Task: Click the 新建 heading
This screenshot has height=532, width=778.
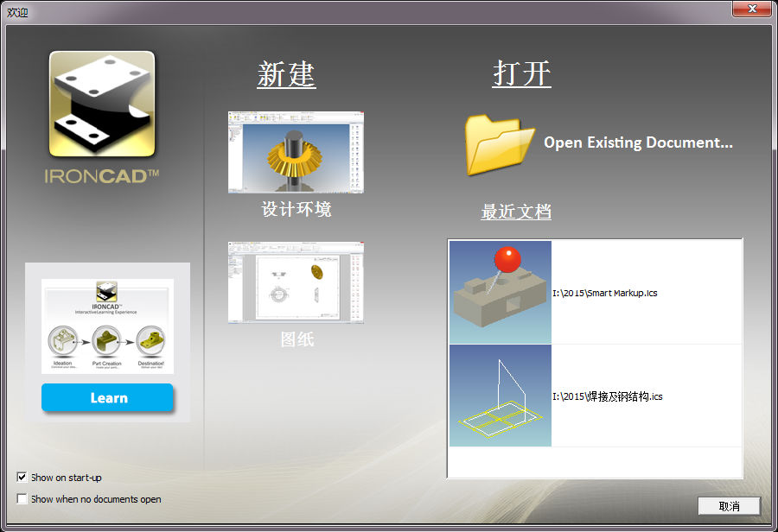Action: coord(286,74)
